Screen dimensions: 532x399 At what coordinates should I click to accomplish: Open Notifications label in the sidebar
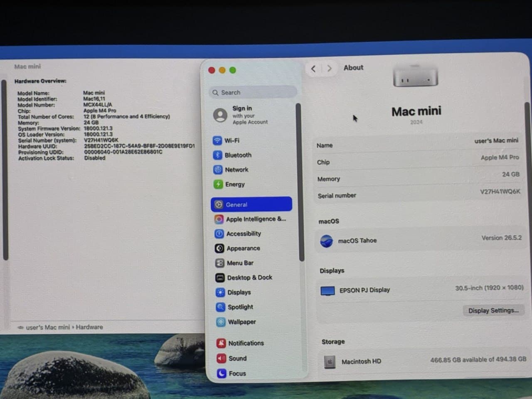coord(246,343)
